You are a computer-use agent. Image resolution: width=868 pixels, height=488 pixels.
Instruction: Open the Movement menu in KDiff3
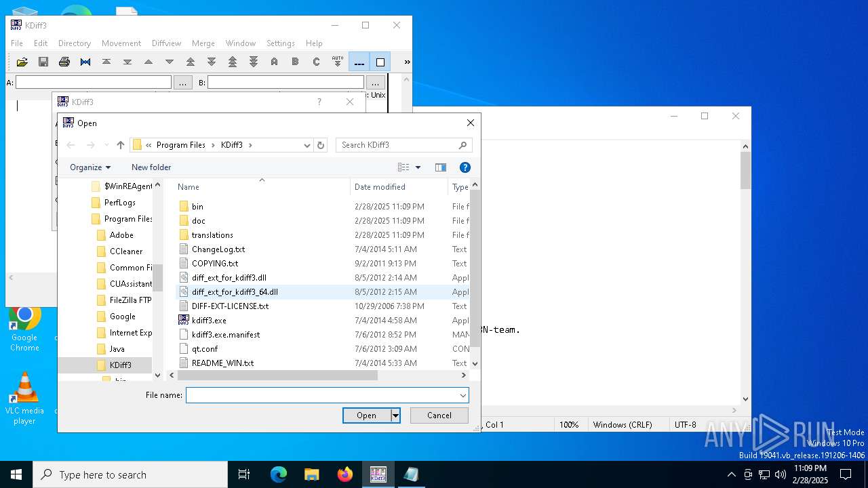coord(121,43)
